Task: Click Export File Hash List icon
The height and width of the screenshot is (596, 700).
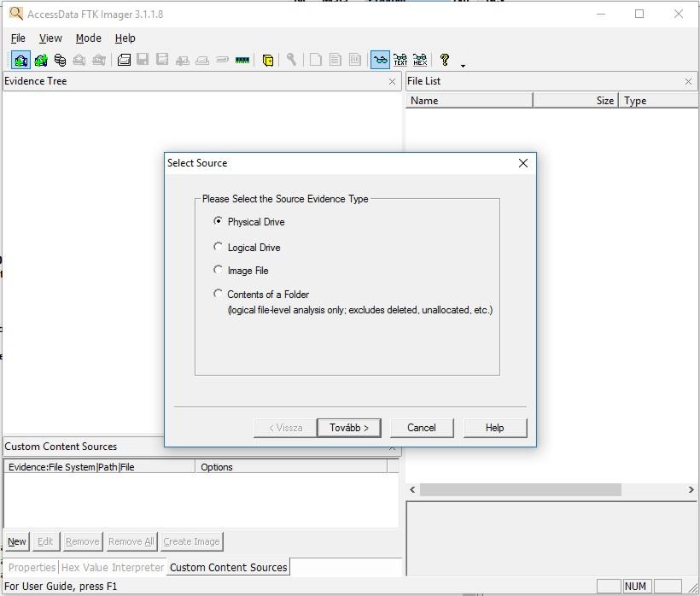Action: (x=335, y=60)
